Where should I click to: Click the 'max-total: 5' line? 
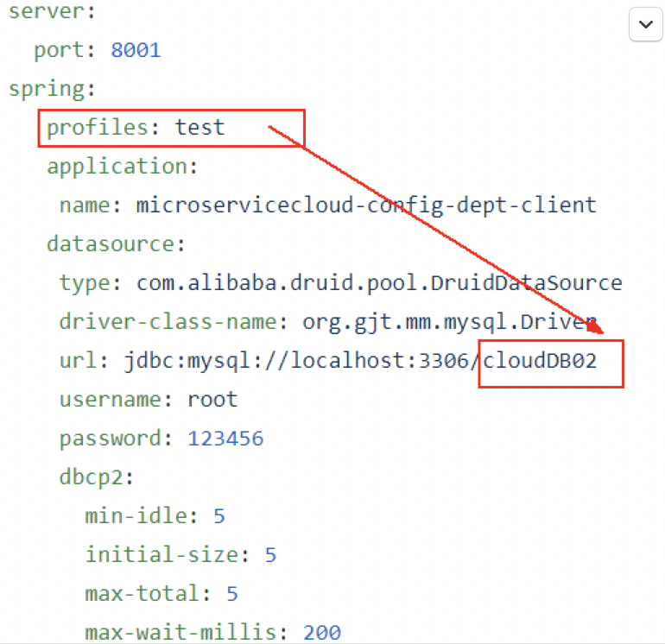[161, 594]
